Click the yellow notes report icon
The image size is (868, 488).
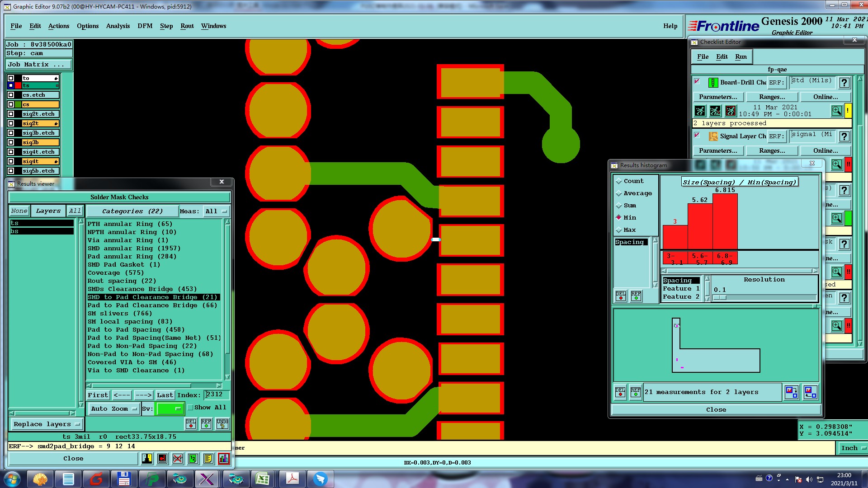pyautogui.click(x=208, y=459)
